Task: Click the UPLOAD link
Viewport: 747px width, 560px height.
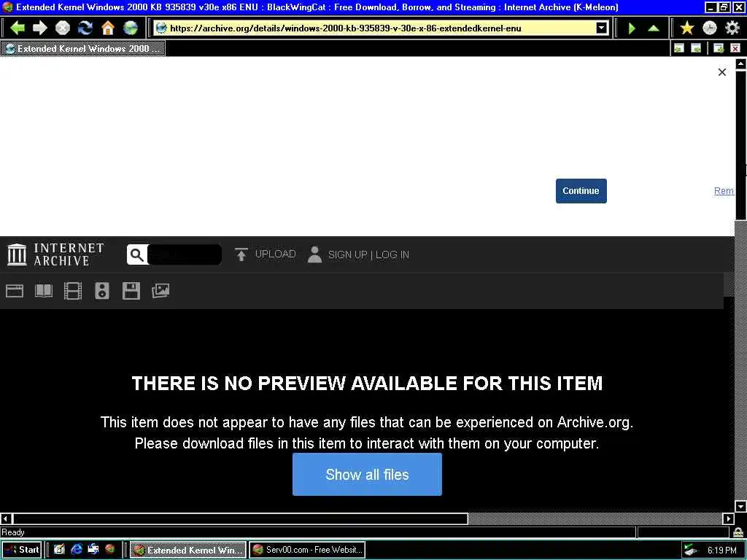Action: [275, 254]
